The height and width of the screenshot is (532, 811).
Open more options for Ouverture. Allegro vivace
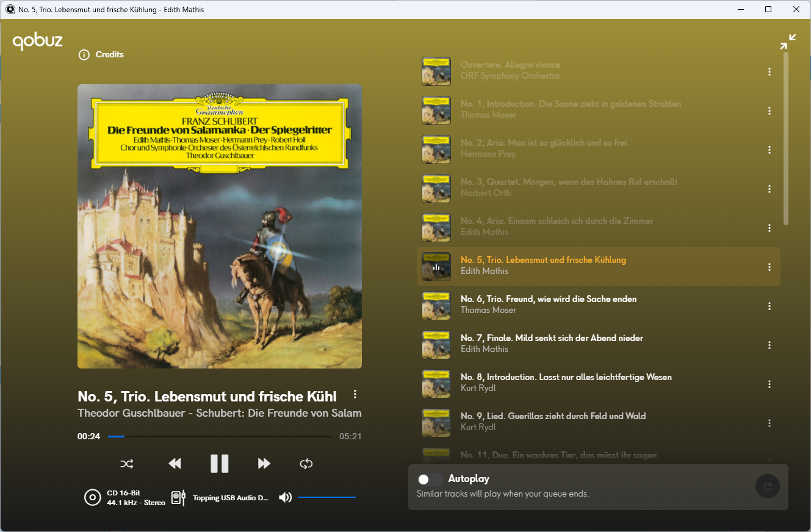(x=770, y=72)
